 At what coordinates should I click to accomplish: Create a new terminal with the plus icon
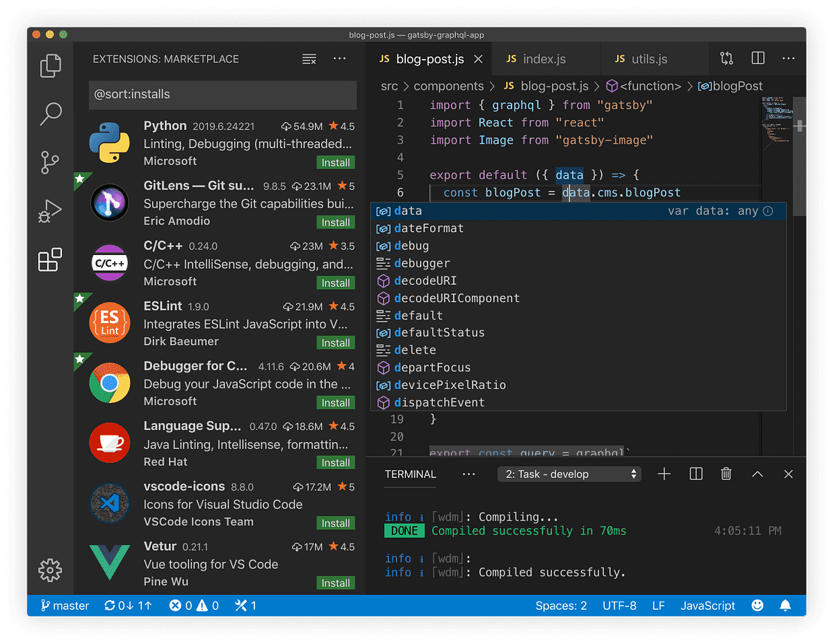click(x=664, y=474)
